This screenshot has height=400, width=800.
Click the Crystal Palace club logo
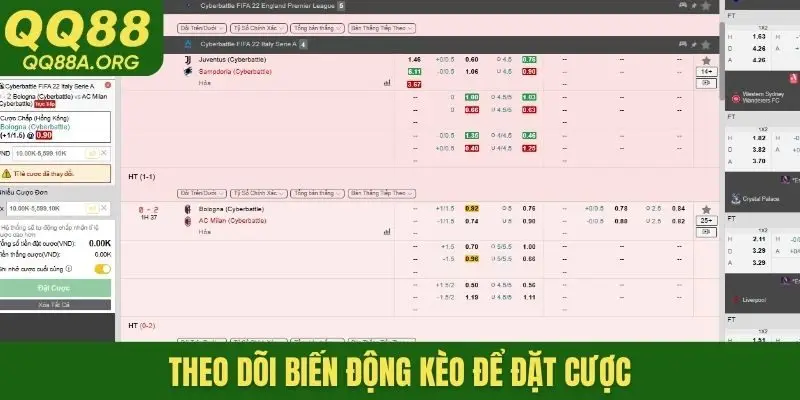pyautogui.click(x=735, y=198)
